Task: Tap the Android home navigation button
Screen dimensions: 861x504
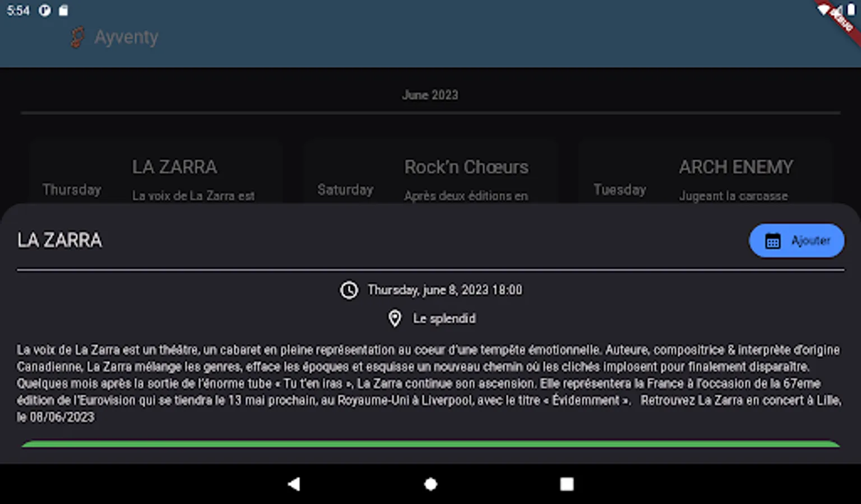Action: click(x=430, y=484)
